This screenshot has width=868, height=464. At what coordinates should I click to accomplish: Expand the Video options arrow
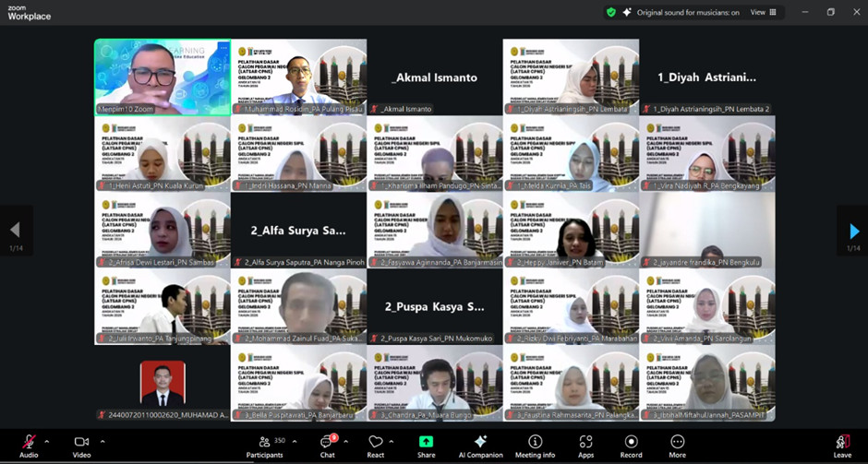(102, 441)
